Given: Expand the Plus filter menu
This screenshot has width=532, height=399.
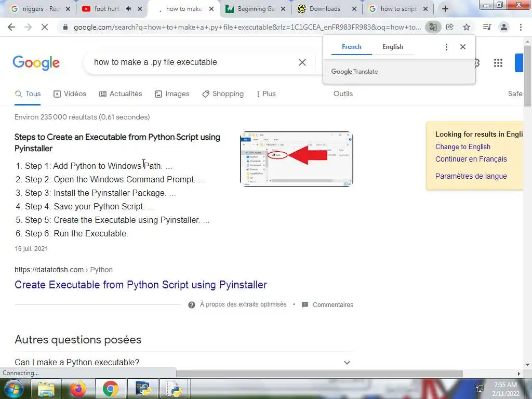Looking at the screenshot, I should coord(267,94).
